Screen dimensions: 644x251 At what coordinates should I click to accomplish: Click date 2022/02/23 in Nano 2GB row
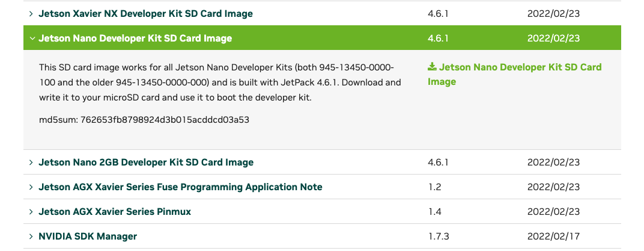click(x=553, y=162)
